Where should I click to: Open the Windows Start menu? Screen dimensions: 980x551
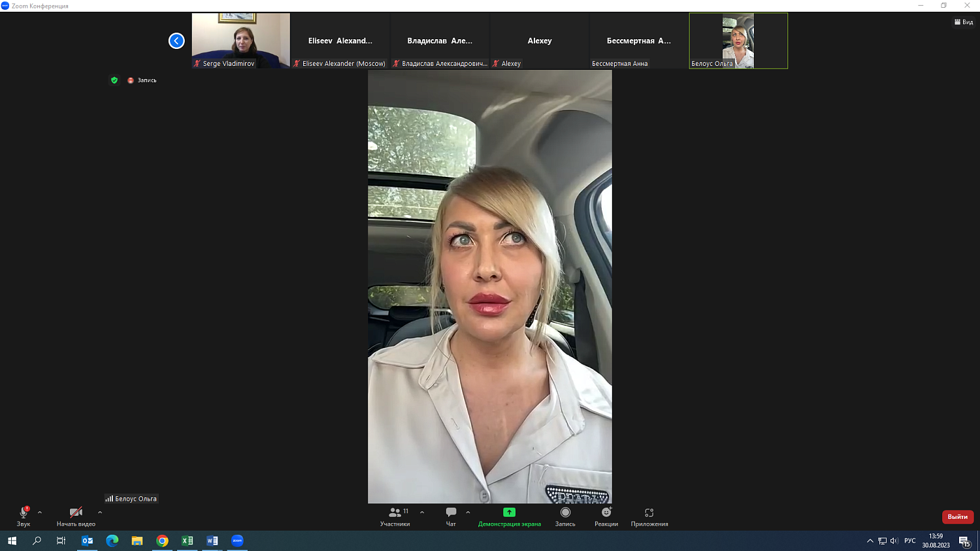[x=12, y=541]
